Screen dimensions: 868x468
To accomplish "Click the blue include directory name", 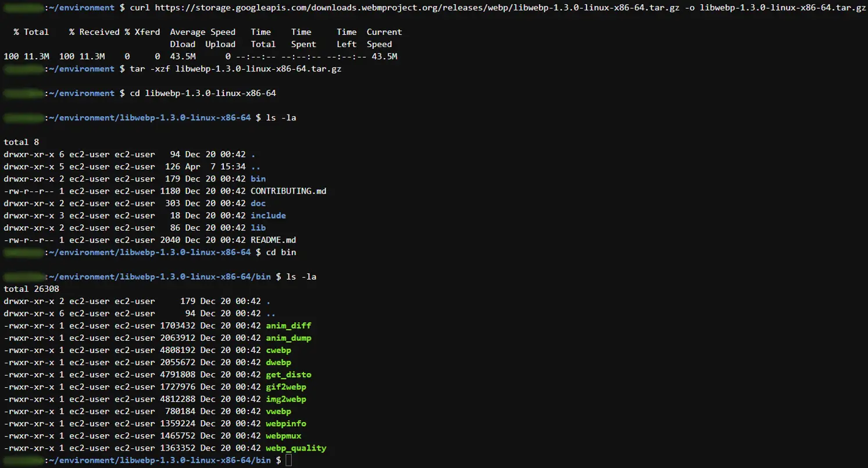I will [268, 216].
